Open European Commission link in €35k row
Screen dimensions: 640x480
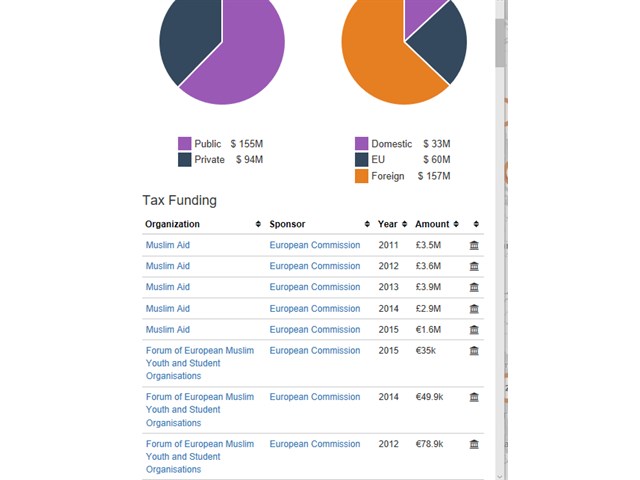point(315,351)
